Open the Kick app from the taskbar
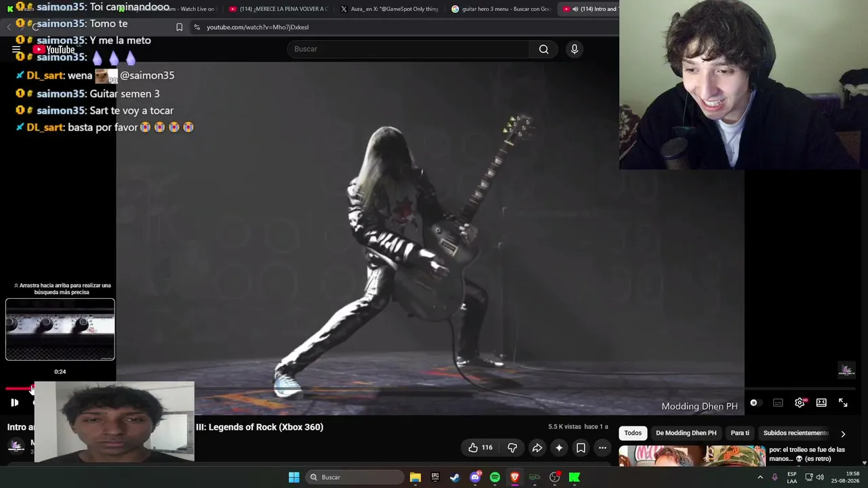This screenshot has width=868, height=488. 574,477
